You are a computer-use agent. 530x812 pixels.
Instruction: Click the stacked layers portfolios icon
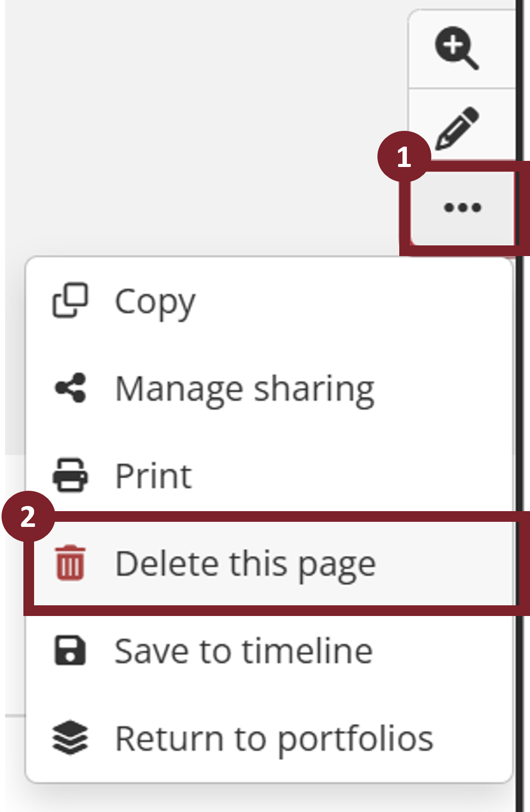point(70,737)
